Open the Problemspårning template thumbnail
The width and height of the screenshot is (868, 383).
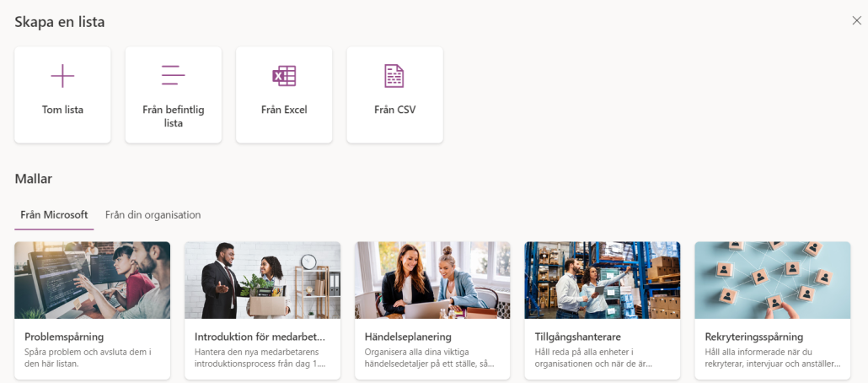tap(93, 280)
